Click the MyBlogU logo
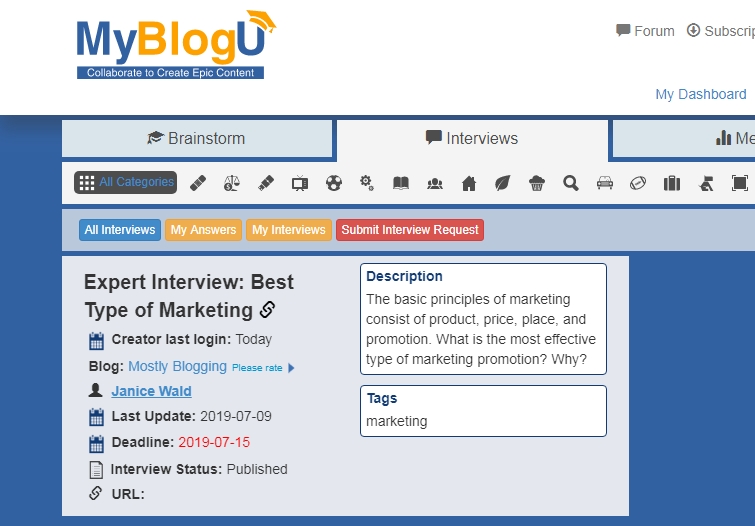Screen dimensions: 755x526 tap(176, 44)
